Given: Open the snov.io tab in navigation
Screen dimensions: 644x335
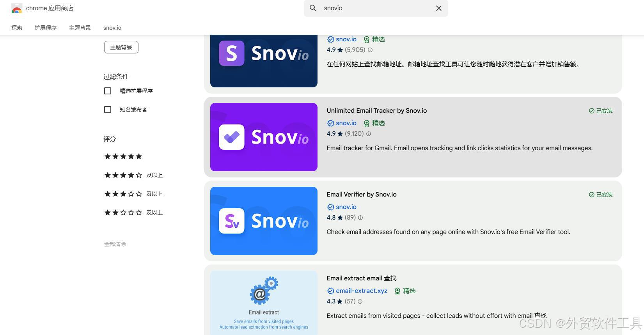Looking at the screenshot, I should pyautogui.click(x=112, y=28).
